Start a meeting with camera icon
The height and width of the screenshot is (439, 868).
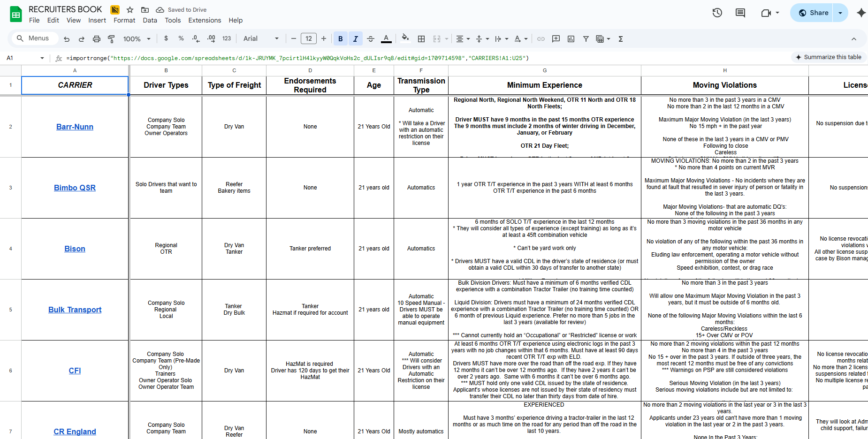coord(766,13)
